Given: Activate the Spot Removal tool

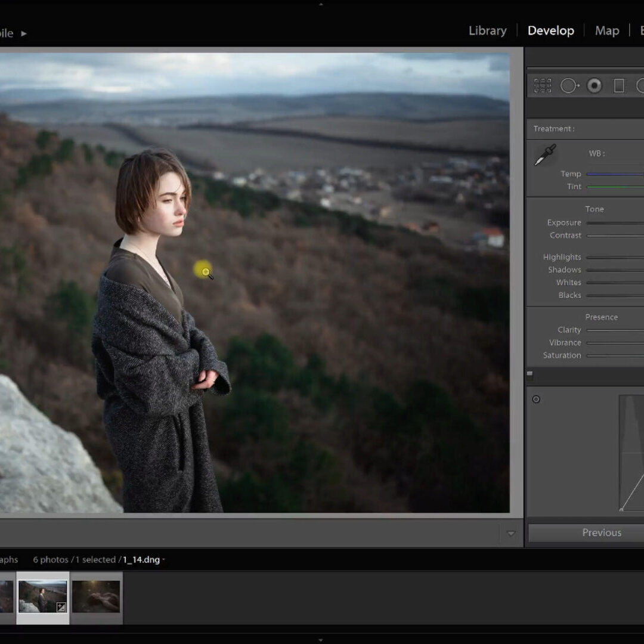Looking at the screenshot, I should coord(568,86).
